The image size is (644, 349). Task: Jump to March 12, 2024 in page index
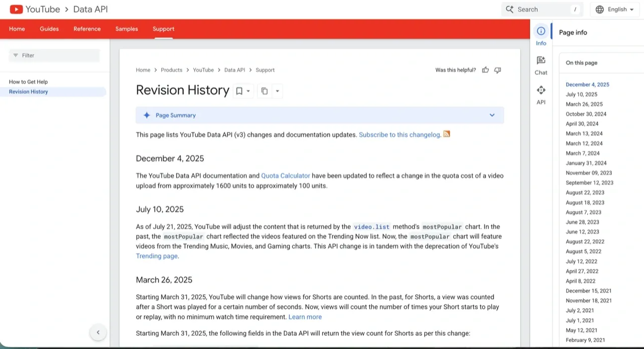point(584,143)
